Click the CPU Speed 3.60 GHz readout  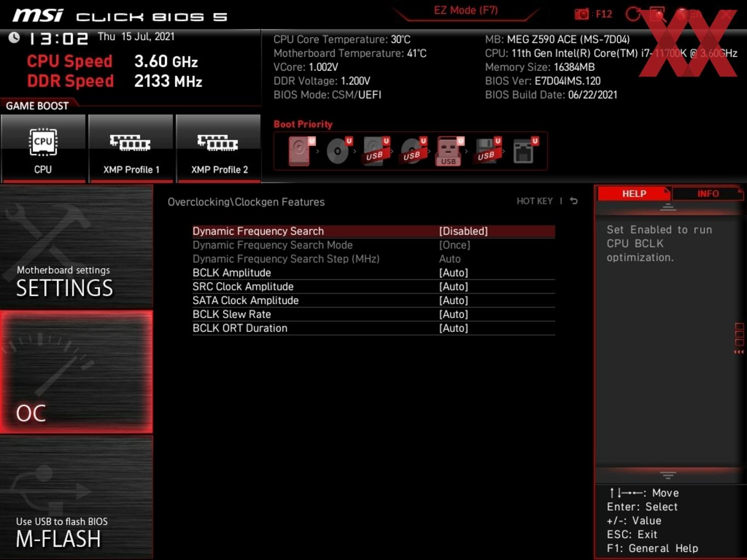tap(113, 61)
